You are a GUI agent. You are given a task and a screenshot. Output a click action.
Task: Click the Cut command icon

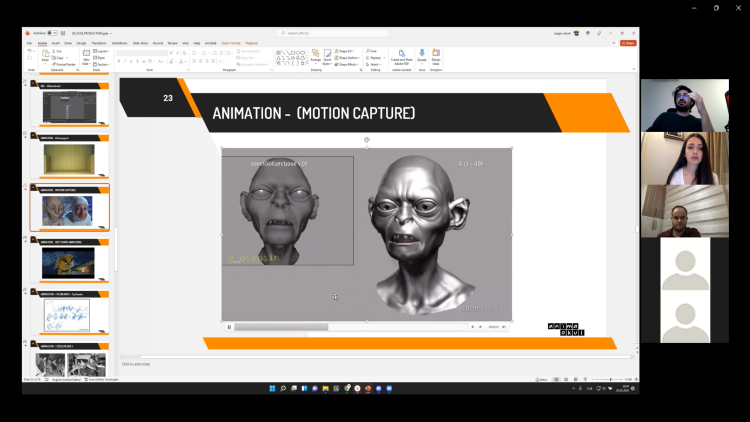point(54,51)
